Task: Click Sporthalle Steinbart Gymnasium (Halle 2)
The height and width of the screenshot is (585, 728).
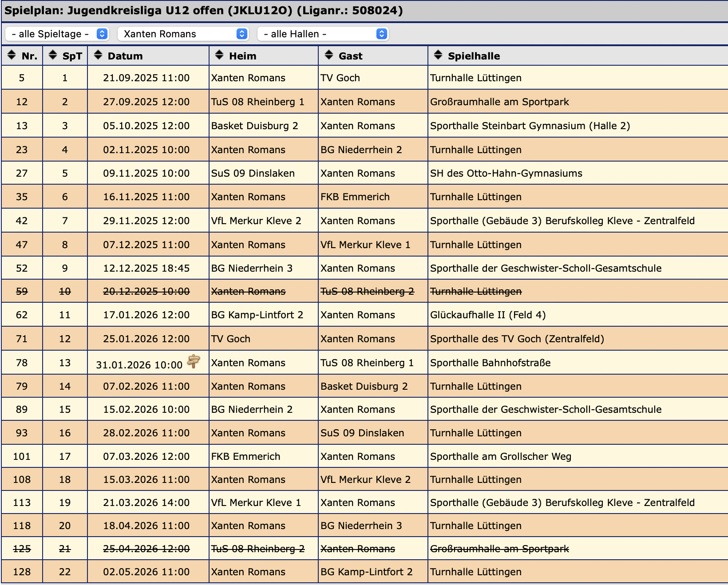Action: [x=530, y=126]
